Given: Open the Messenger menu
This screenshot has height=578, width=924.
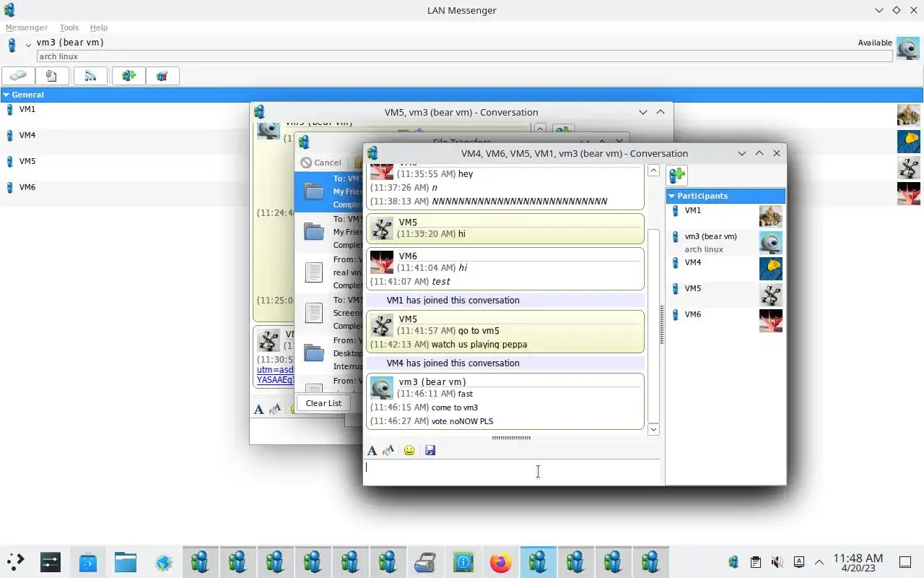Looking at the screenshot, I should 27,27.
